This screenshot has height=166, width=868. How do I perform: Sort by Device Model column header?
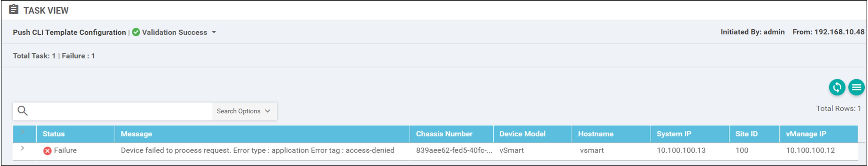[x=522, y=134]
